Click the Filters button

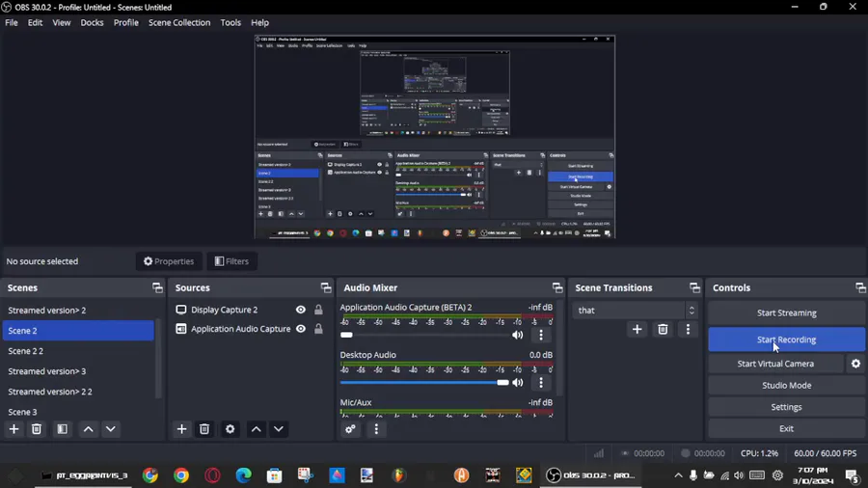tap(231, 261)
